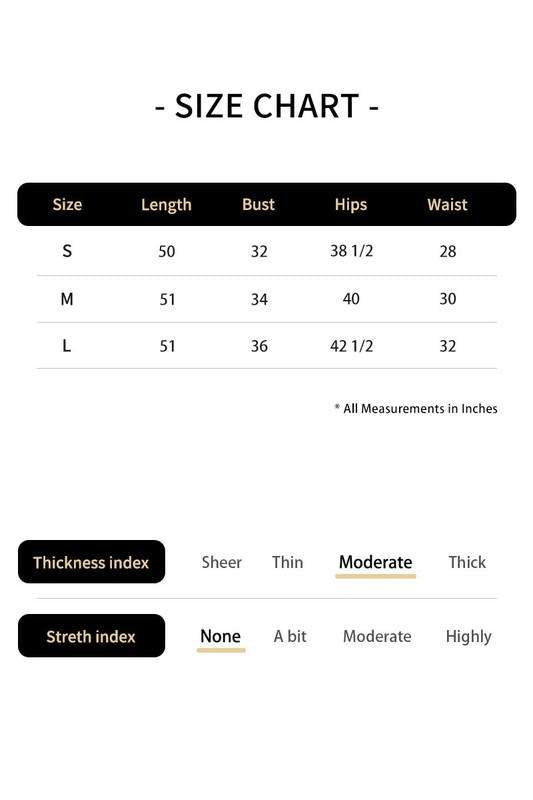Image resolution: width=533 pixels, height=800 pixels.
Task: Click the SIZE CHART title
Action: 267,106
